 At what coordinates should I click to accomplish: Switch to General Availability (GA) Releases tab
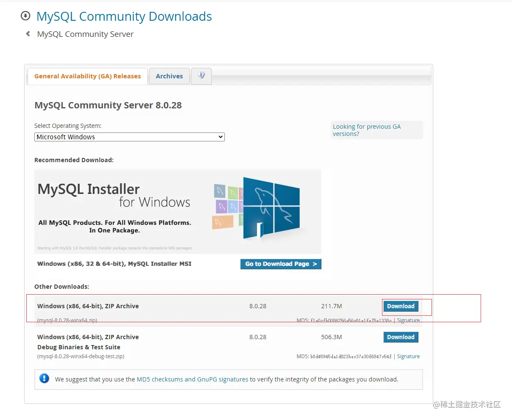(88, 76)
